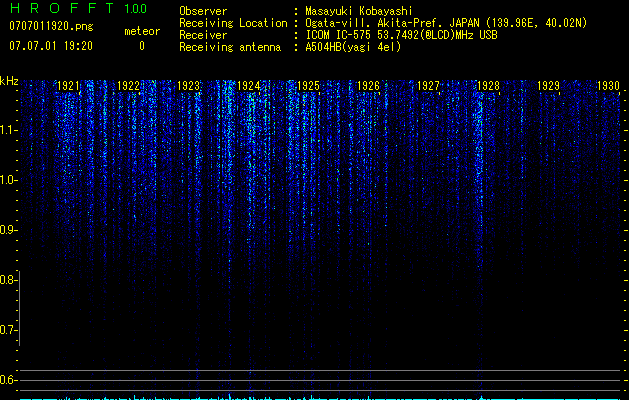
Task: Click the HROFFT 1.0.0 title text
Action: [78, 8]
